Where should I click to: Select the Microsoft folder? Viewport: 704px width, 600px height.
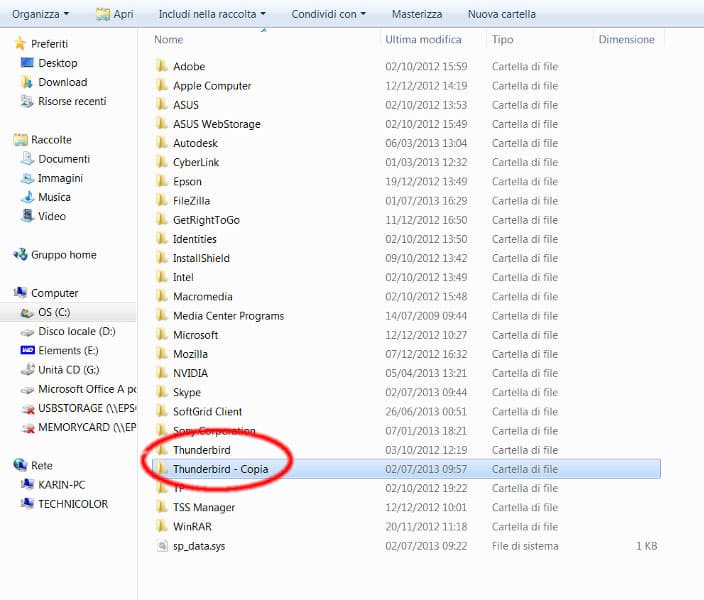pos(195,335)
